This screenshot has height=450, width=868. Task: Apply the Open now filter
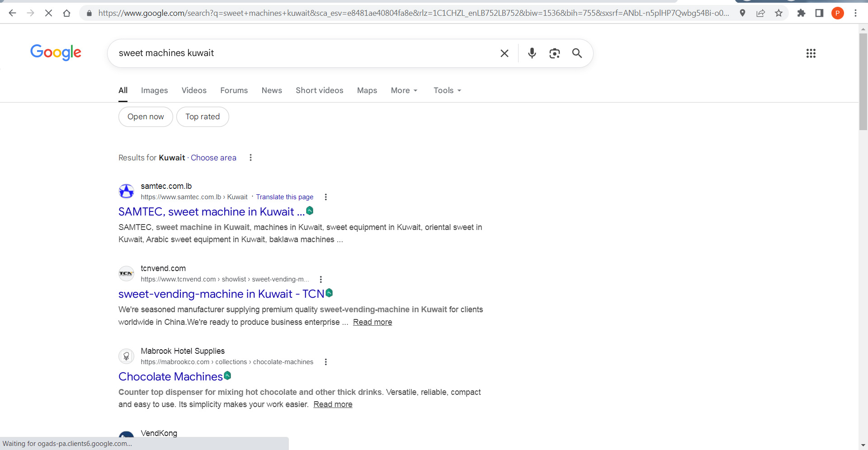[x=146, y=117]
